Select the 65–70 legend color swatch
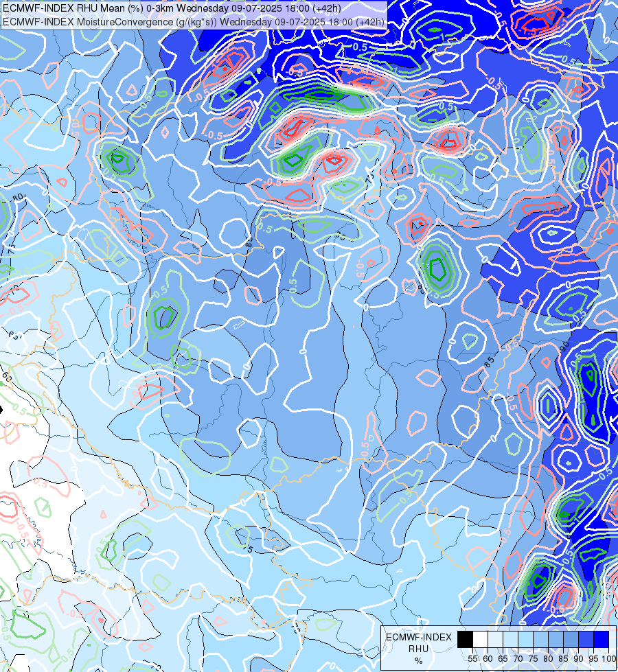 coord(511,639)
